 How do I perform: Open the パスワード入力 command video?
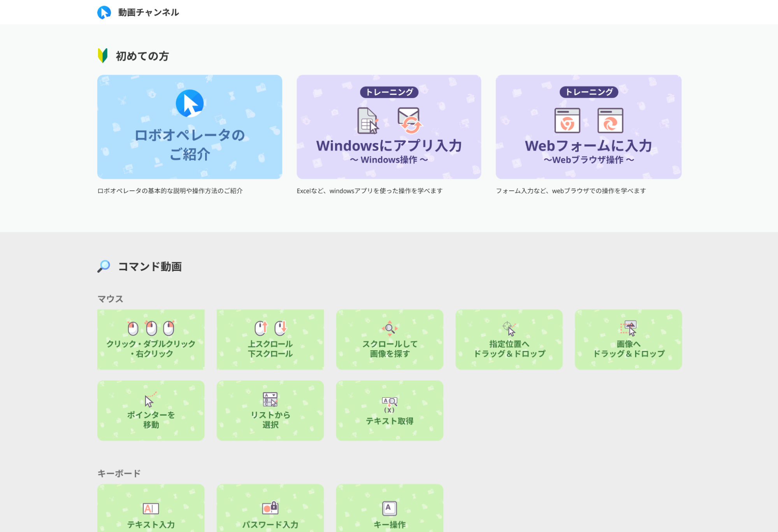click(x=270, y=508)
